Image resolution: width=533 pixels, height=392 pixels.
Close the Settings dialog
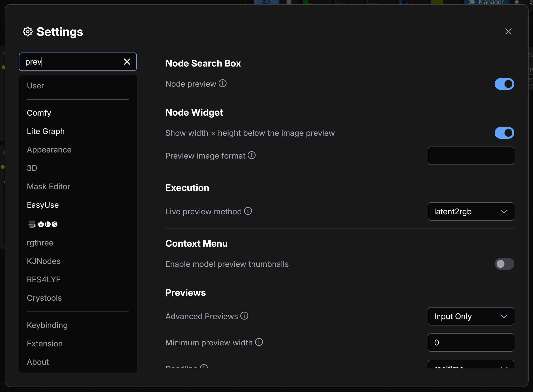pos(508,31)
